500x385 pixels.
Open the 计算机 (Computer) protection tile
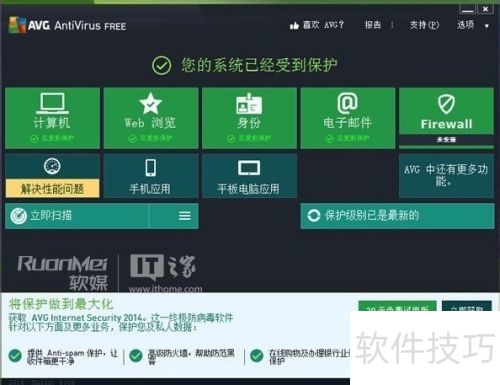pos(52,118)
